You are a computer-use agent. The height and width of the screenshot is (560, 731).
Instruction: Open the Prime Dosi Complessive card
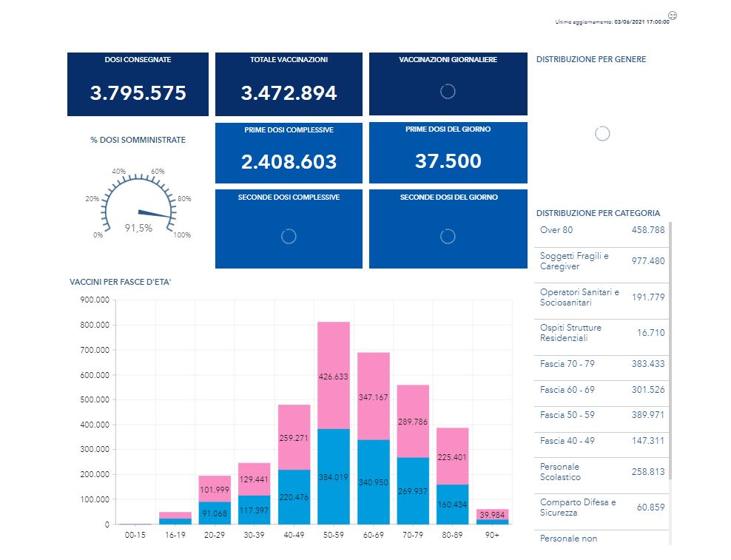[289, 153]
